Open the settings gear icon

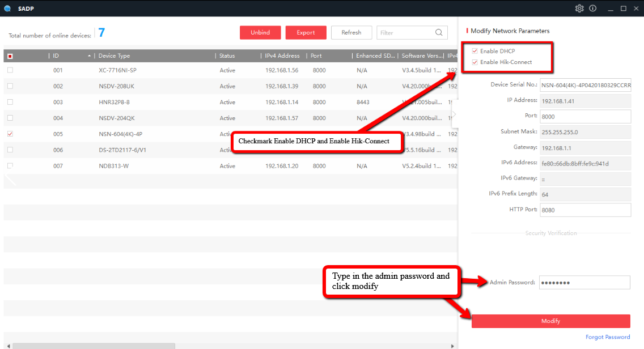[x=579, y=8]
